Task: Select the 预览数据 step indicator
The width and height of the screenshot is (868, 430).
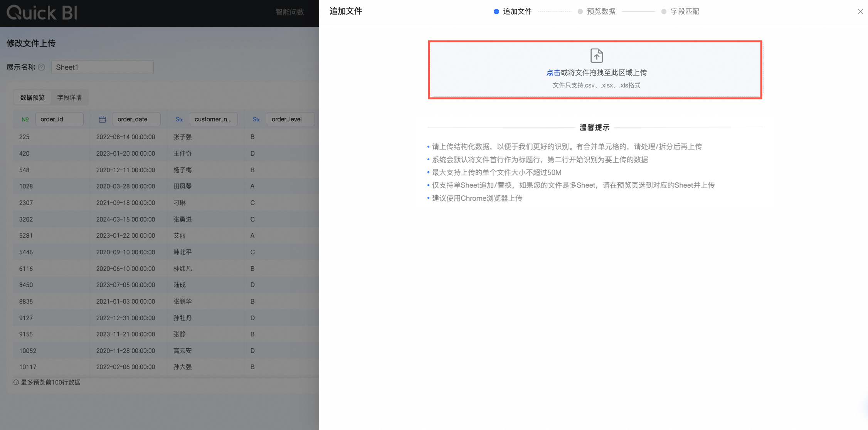Action: [597, 12]
